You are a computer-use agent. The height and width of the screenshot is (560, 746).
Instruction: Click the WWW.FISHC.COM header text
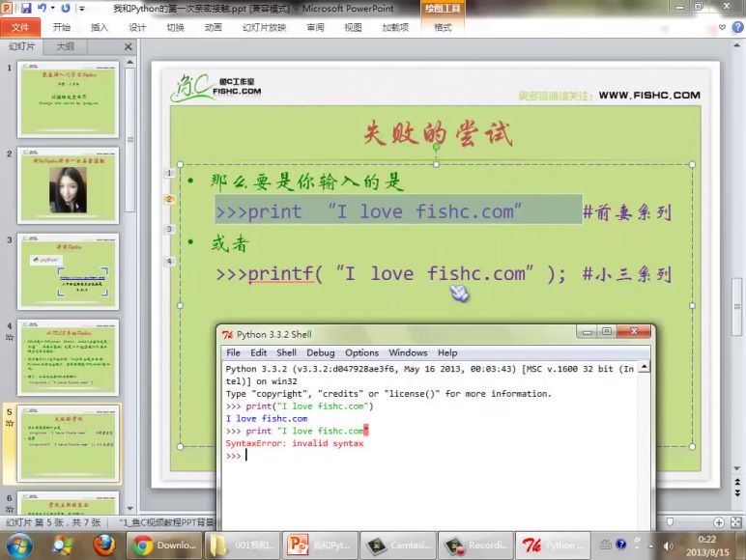[x=649, y=95]
